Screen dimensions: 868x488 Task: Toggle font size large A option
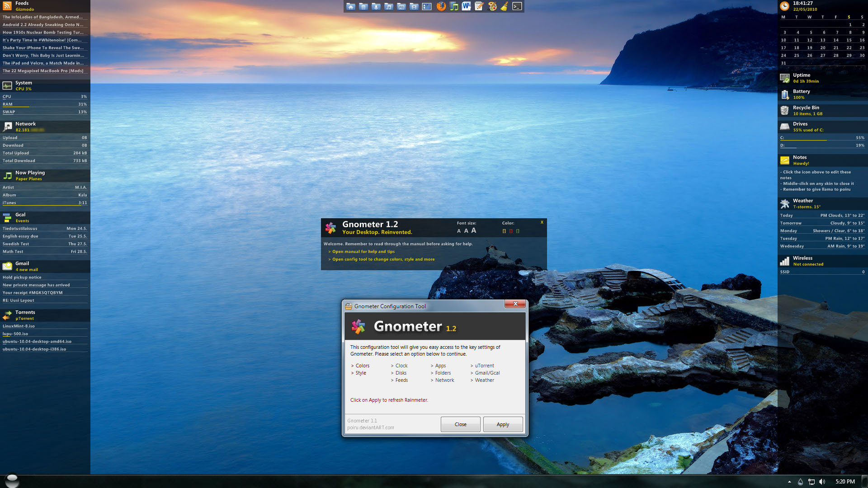[474, 231]
